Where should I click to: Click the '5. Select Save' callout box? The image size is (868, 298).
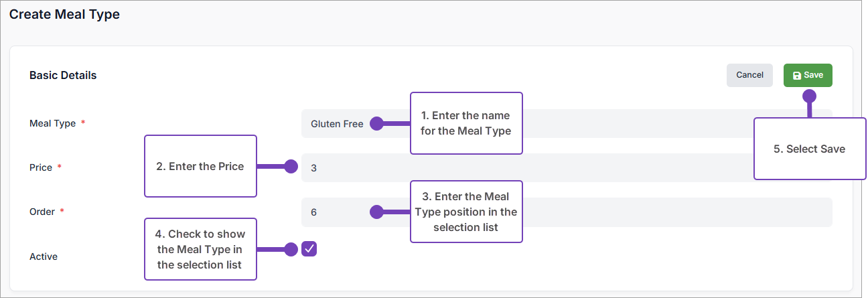[810, 149]
